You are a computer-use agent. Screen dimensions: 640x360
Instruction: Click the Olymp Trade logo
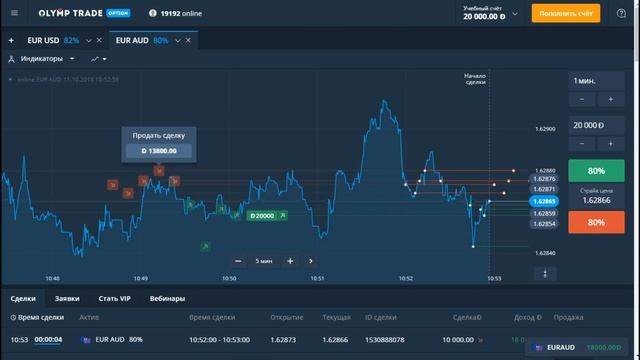click(84, 13)
